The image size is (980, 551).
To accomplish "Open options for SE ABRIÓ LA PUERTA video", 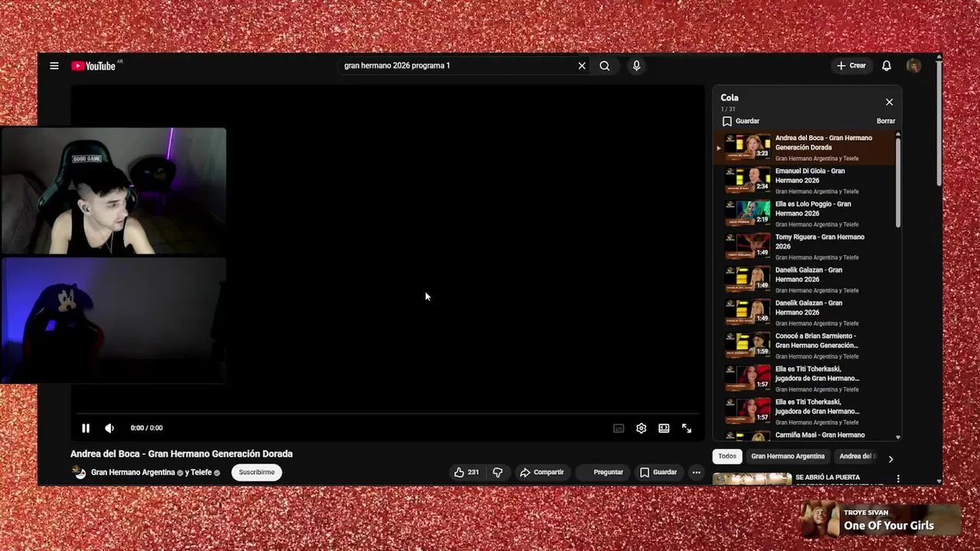I will coord(898,479).
